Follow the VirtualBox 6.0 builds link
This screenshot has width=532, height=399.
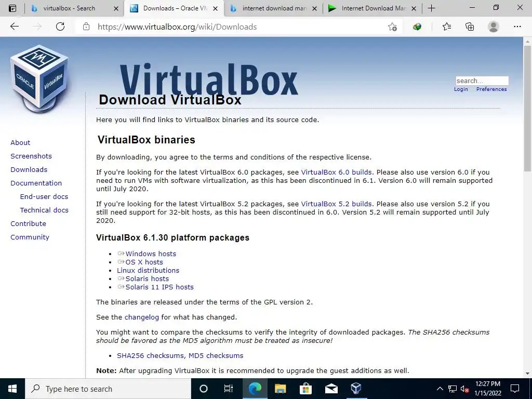(x=336, y=172)
